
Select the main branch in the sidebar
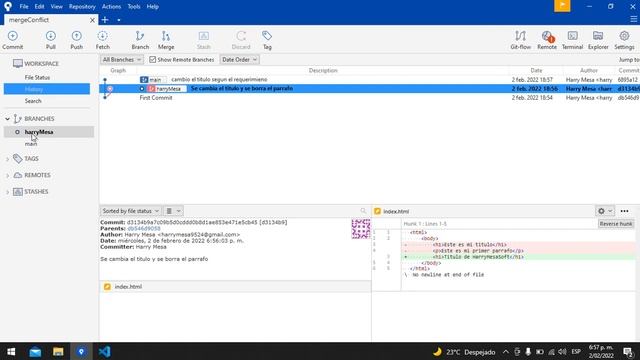[31, 144]
